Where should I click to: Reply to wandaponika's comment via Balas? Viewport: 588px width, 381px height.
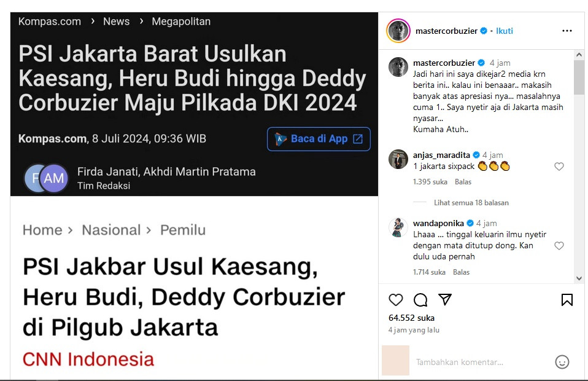pyautogui.click(x=461, y=272)
